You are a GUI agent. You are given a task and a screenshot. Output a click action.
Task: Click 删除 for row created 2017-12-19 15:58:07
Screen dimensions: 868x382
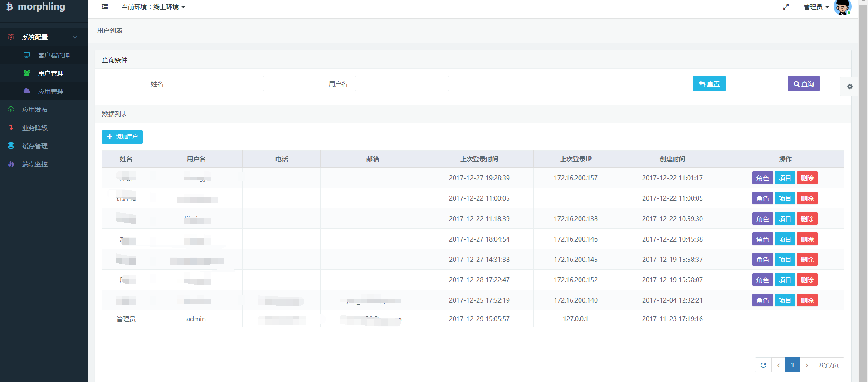pyautogui.click(x=807, y=280)
